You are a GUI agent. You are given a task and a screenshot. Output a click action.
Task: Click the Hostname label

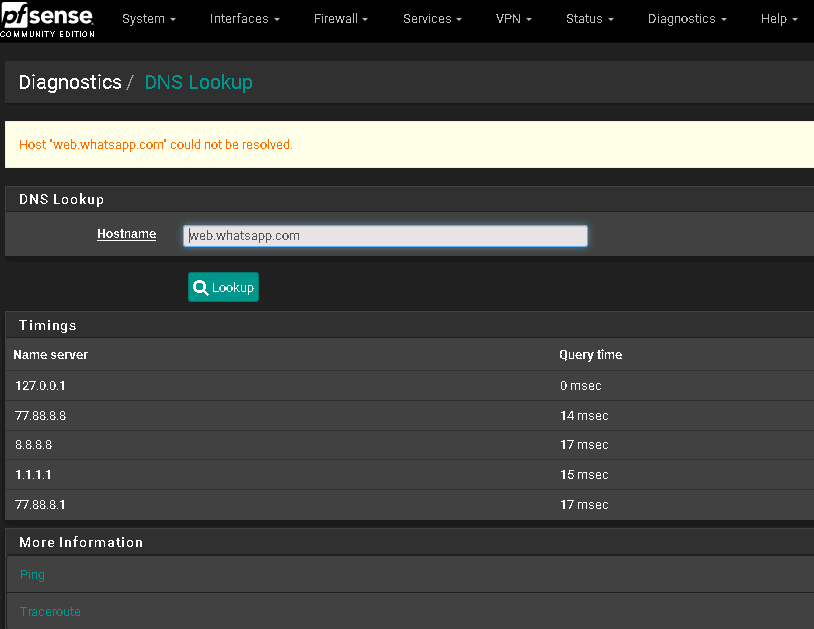tap(127, 234)
